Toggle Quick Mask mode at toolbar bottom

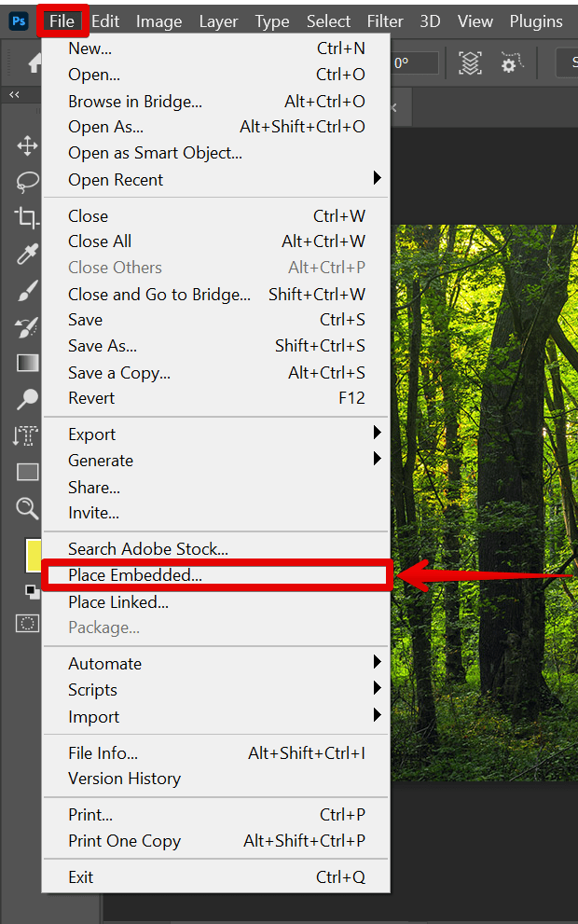tap(28, 623)
